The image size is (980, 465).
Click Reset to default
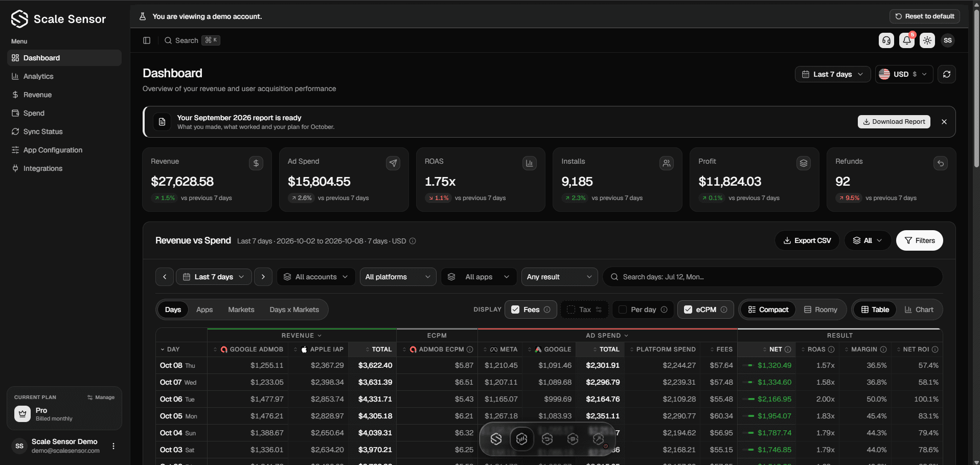925,16
